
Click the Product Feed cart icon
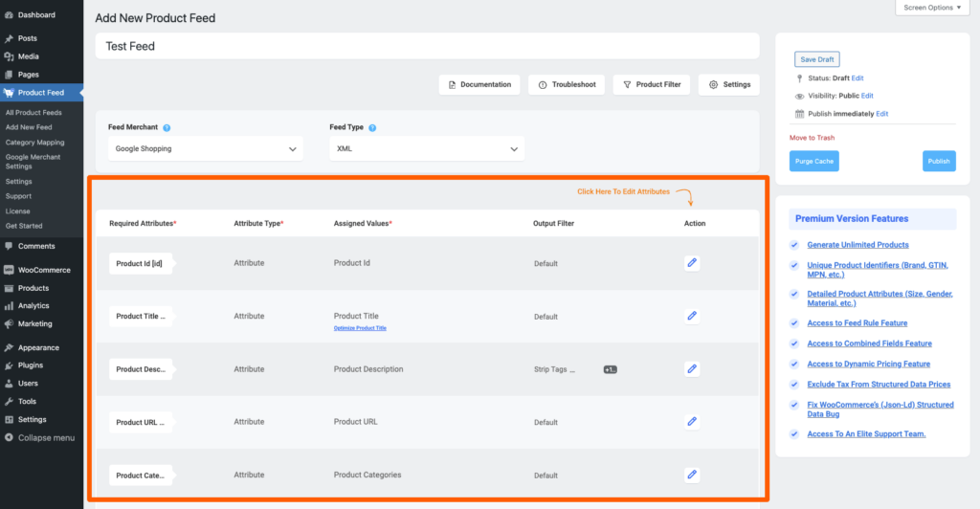click(x=9, y=93)
